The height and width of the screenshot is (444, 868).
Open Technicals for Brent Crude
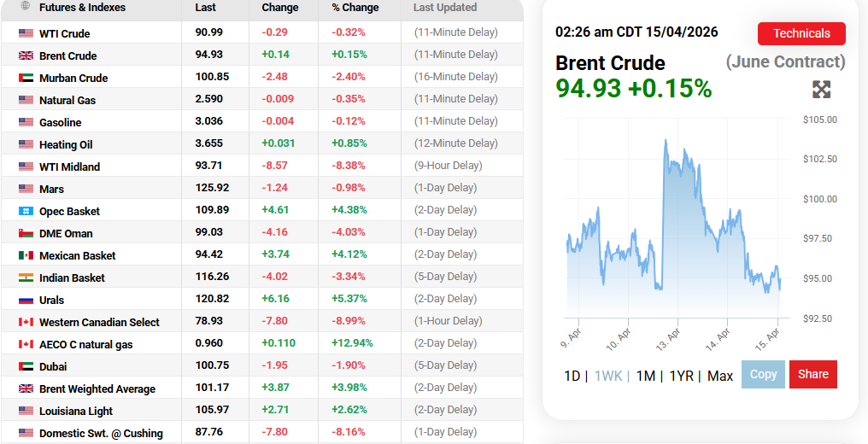pos(801,33)
